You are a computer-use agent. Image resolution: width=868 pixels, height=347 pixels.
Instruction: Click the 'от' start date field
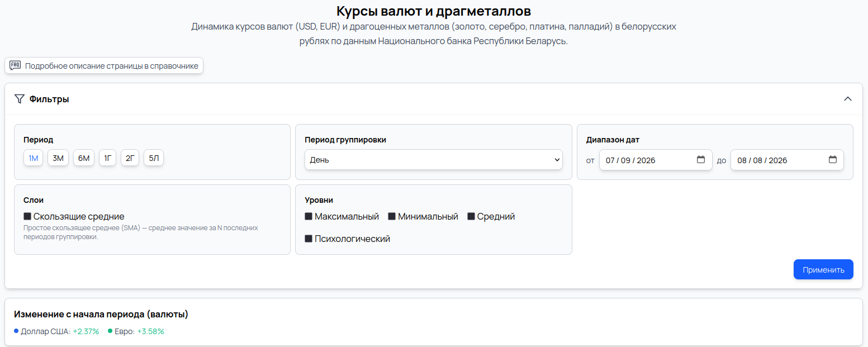(656, 160)
